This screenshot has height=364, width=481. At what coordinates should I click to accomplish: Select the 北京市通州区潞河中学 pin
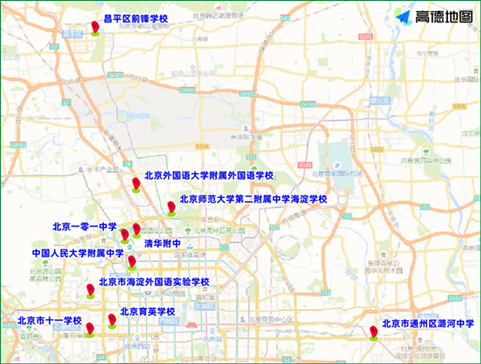coord(374,334)
